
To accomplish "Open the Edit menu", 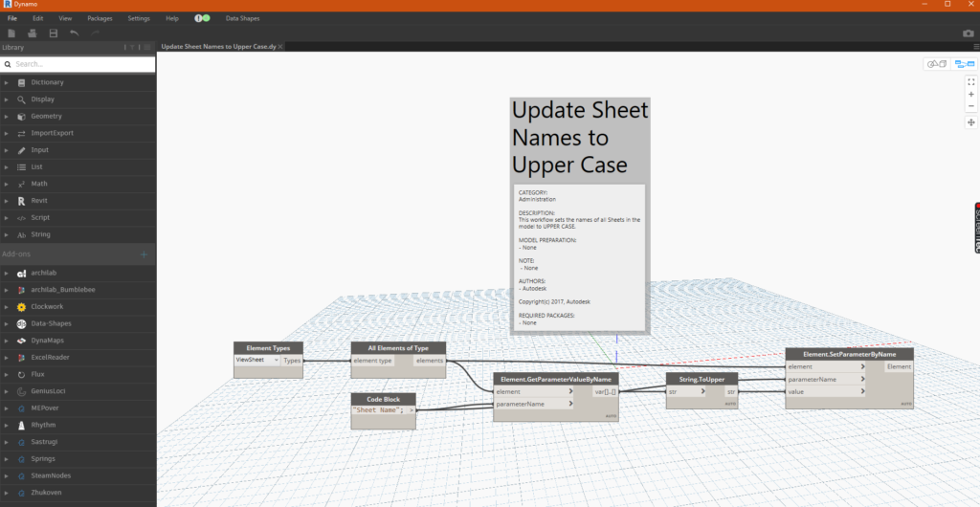I will (x=38, y=18).
